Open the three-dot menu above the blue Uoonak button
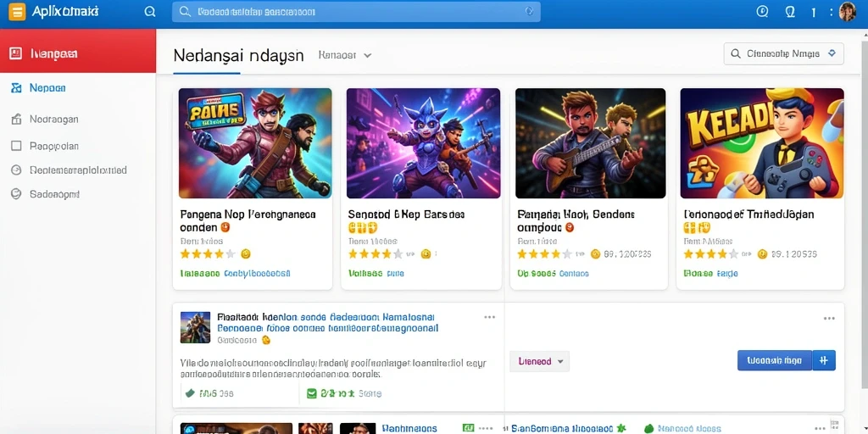This screenshot has width=868, height=434. click(x=829, y=319)
